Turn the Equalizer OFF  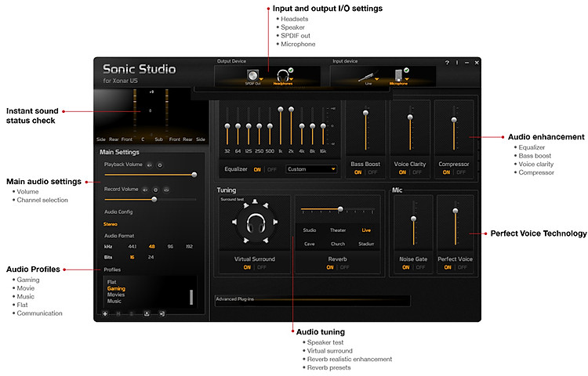[272, 169]
